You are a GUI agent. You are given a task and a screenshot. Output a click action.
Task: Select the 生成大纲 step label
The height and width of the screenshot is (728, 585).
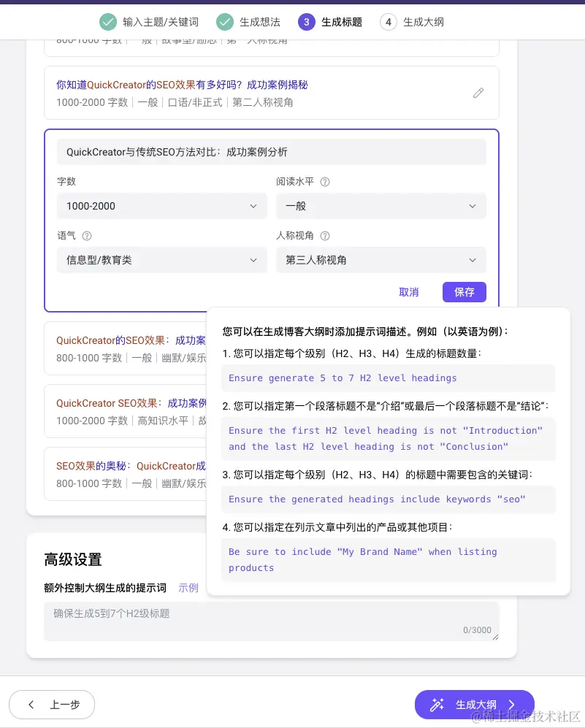pyautogui.click(x=424, y=22)
